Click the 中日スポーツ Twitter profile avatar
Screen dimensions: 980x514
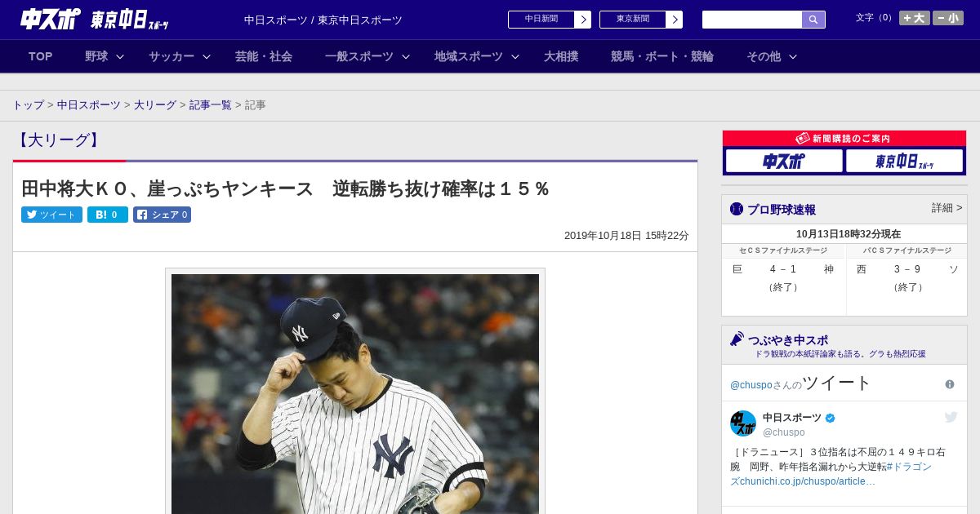coord(743,423)
